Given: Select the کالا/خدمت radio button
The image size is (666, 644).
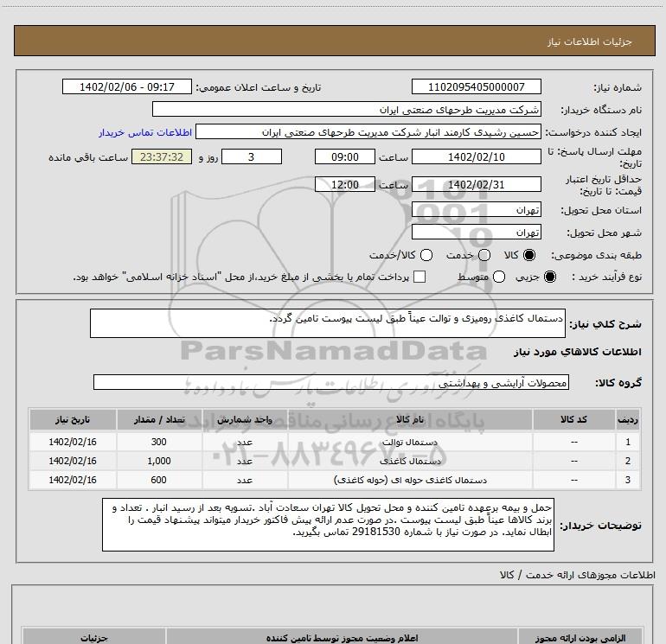Looking at the screenshot, I should click(426, 255).
